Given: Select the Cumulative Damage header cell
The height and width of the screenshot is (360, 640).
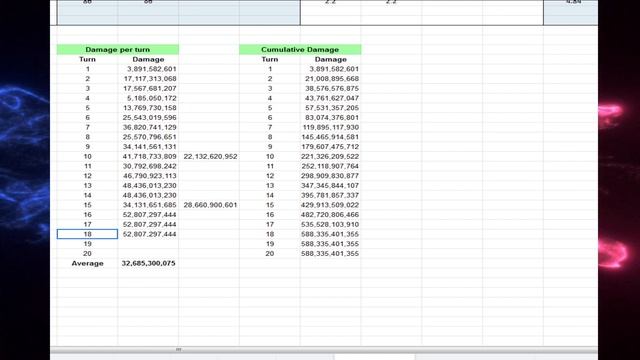Looking at the screenshot, I should click(300, 49).
